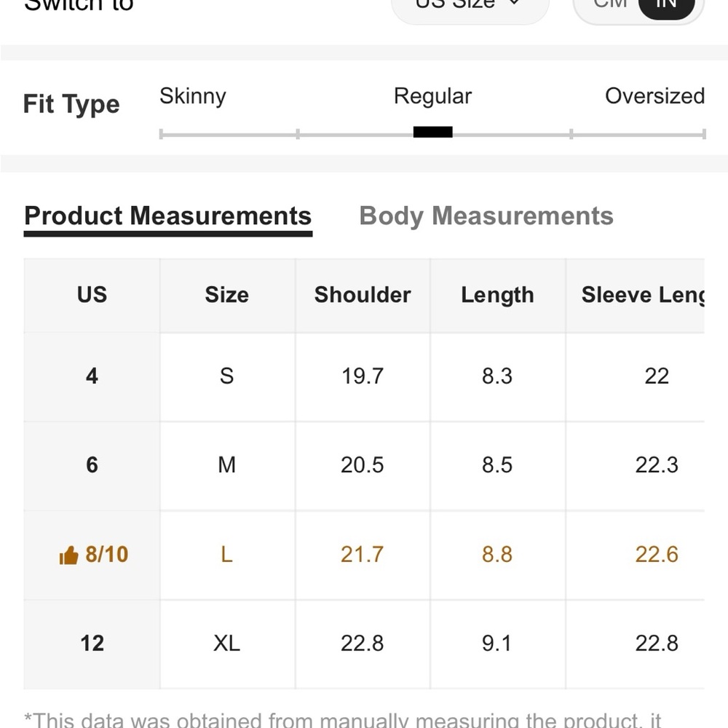
Task: Click the Length column header
Action: point(497,296)
